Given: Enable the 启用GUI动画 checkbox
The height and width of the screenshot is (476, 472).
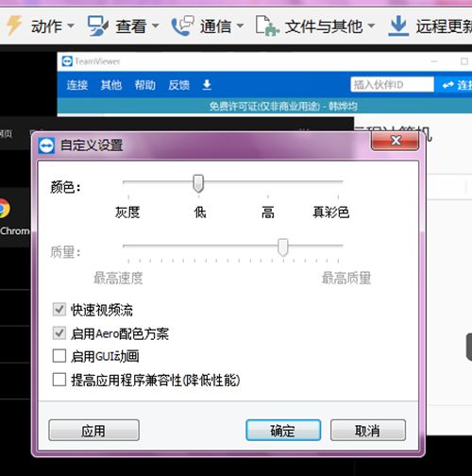Looking at the screenshot, I should (59, 356).
